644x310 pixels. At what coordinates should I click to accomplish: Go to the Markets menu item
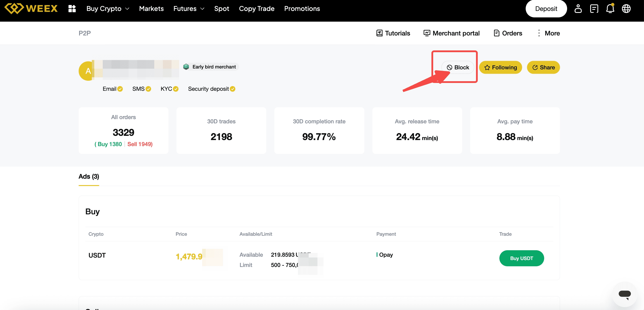pos(151,8)
